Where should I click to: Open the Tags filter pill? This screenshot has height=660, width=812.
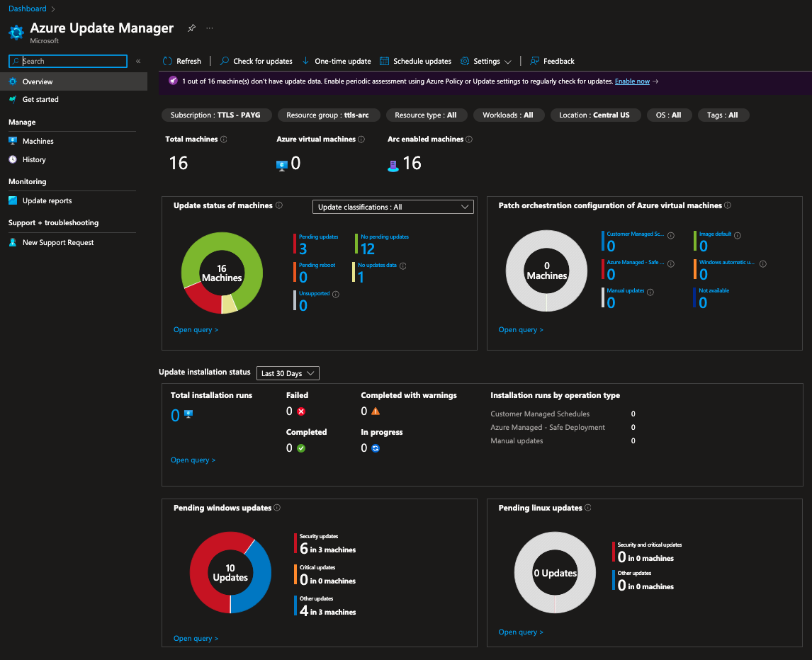723,115
